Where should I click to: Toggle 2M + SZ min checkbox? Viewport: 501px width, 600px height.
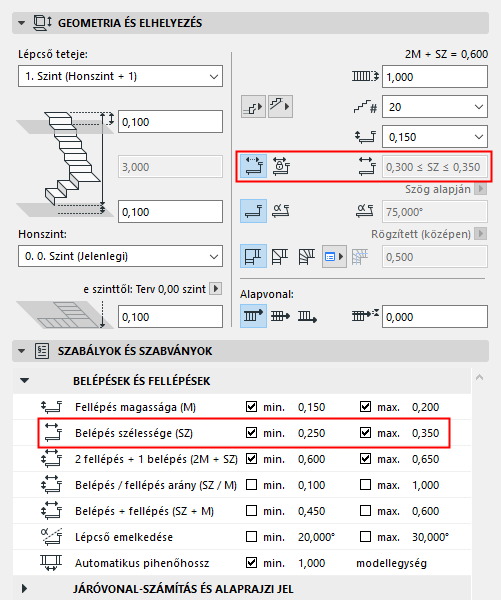point(251,459)
